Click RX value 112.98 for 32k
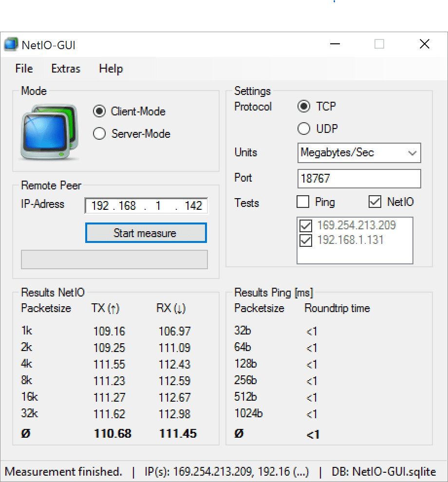Screen dimensions: 448x482 [175, 414]
